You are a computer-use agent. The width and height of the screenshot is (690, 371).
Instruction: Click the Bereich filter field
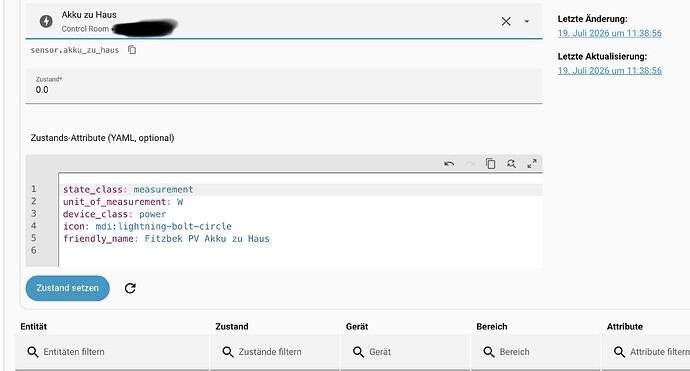tap(536, 352)
